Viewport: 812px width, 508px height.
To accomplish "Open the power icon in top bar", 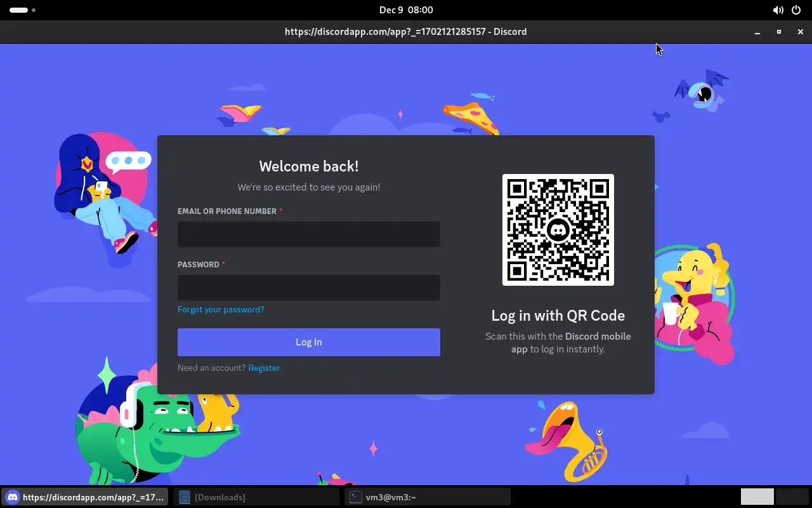I will (x=796, y=10).
